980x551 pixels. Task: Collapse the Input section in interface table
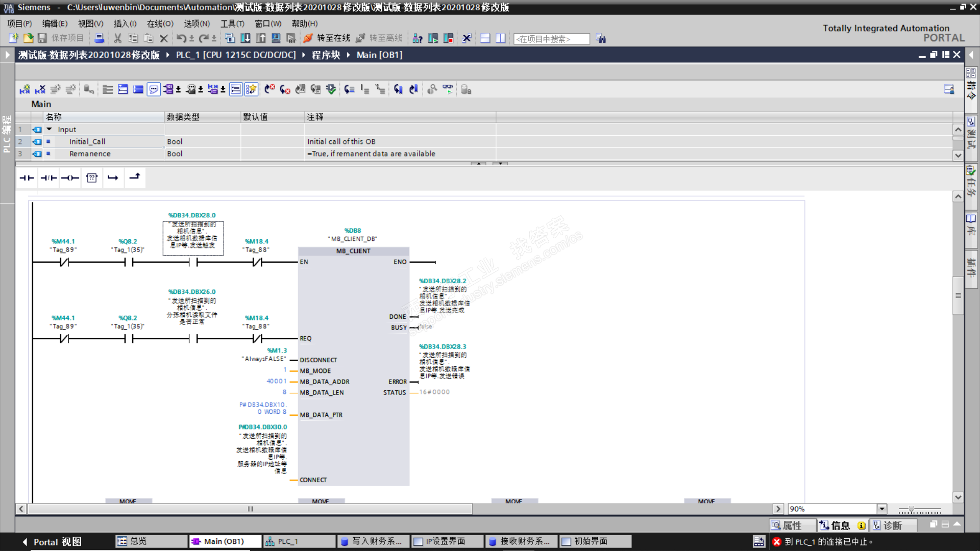point(50,130)
